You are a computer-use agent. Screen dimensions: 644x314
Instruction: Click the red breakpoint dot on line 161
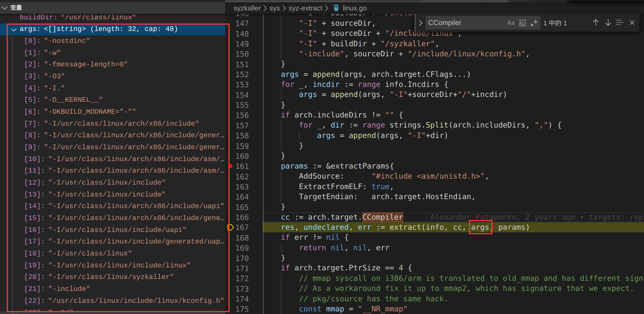click(x=230, y=166)
